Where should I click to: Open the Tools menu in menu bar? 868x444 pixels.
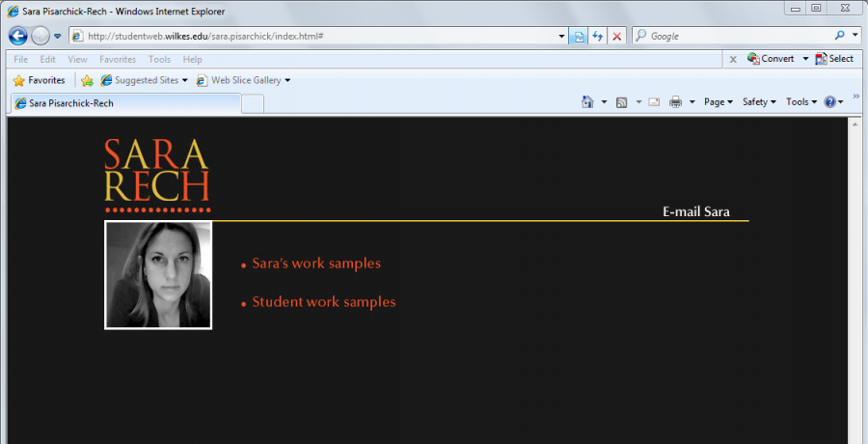click(x=159, y=59)
